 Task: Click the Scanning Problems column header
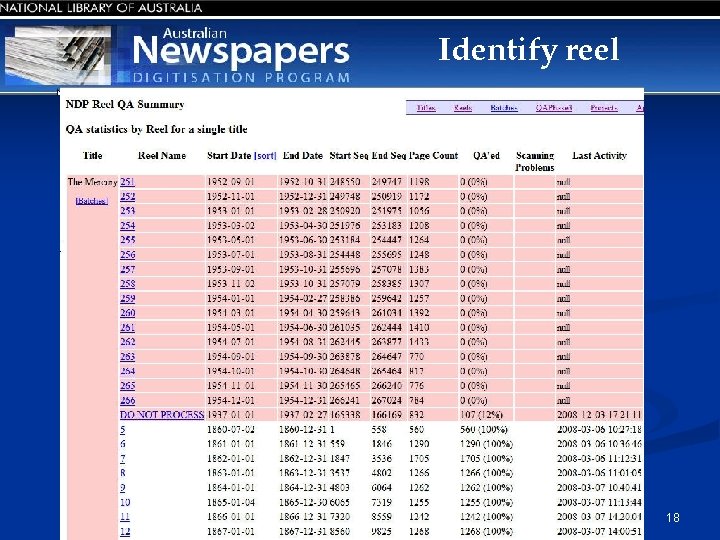click(534, 162)
